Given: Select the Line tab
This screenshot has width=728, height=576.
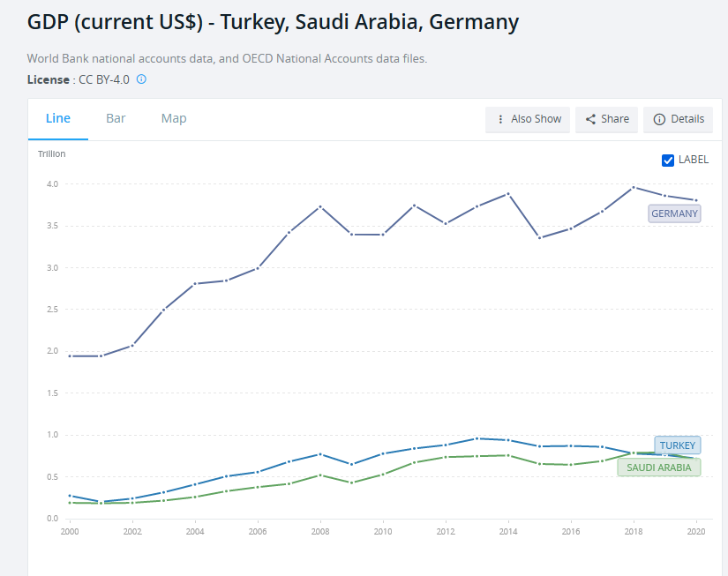Looking at the screenshot, I should coord(58,118).
